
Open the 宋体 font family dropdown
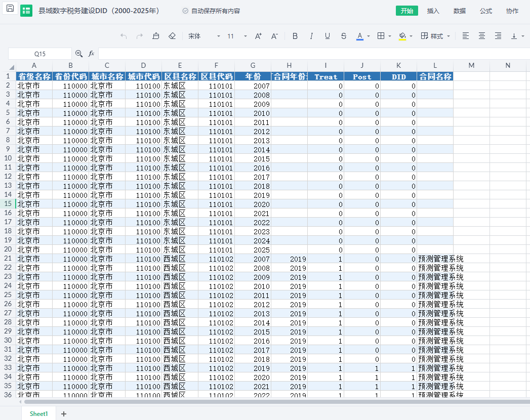click(x=204, y=36)
